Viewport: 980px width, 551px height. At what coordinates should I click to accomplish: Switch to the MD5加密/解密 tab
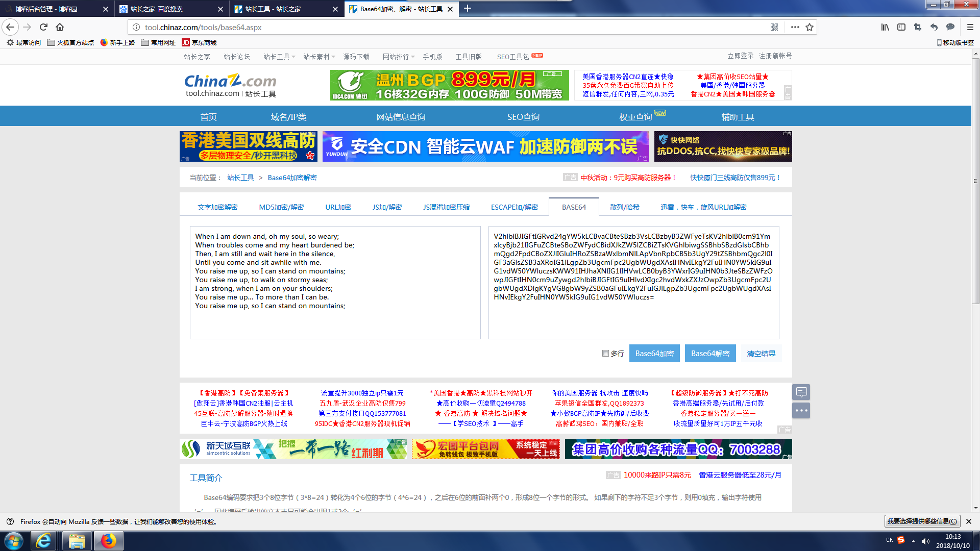coord(281,207)
